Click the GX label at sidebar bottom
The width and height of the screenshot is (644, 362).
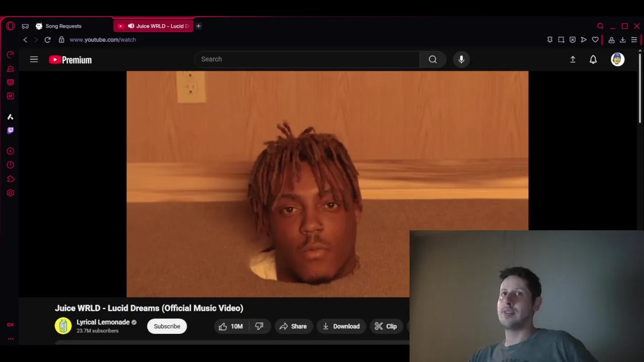click(10, 325)
